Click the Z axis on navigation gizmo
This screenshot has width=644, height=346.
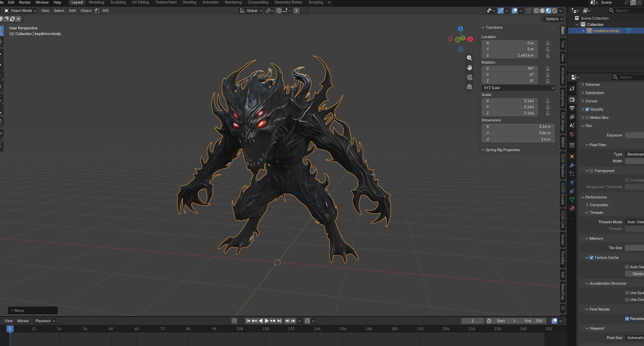pos(460,29)
